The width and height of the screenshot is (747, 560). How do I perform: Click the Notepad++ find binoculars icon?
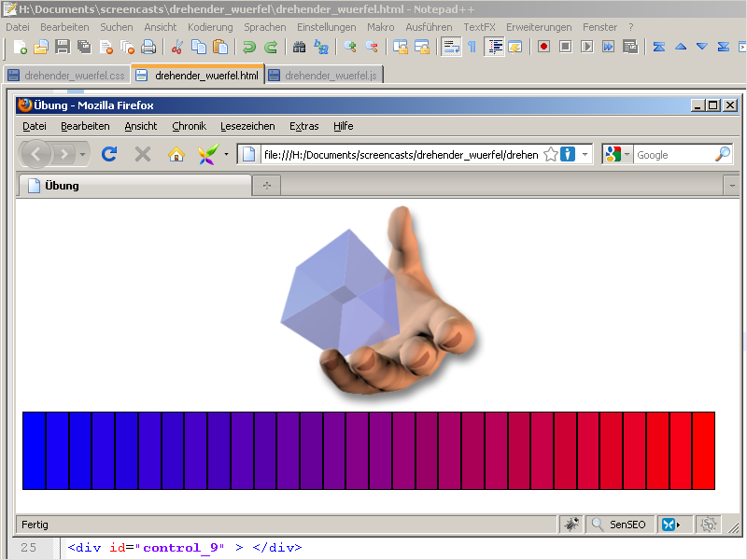click(299, 47)
